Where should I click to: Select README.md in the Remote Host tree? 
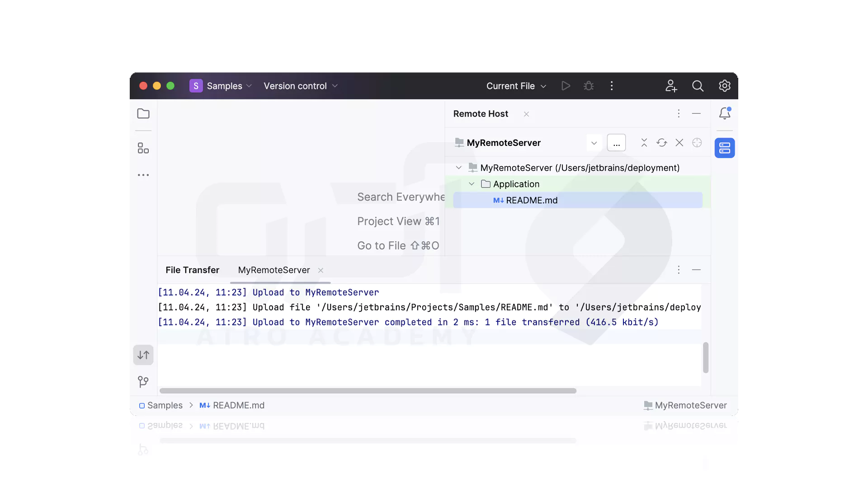pos(578,200)
